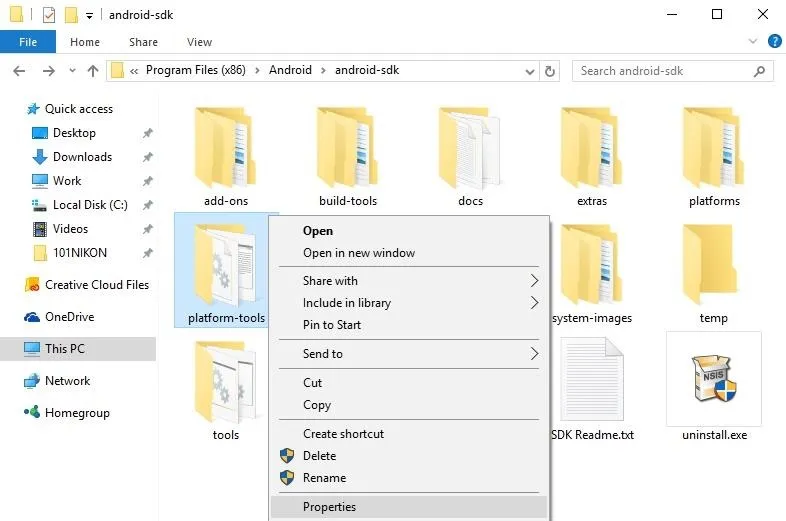This screenshot has height=521, width=786.
Task: Unpin Downloads using its pin icon
Action: 147,157
